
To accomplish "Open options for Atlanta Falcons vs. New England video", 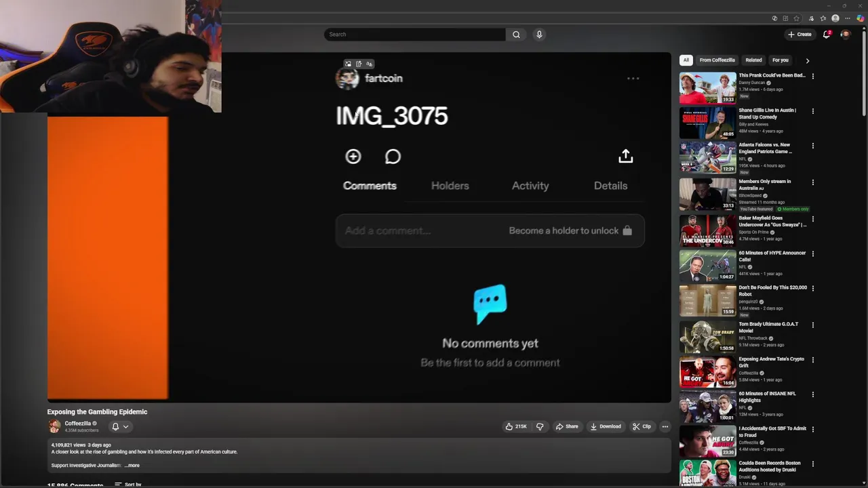I will click(812, 146).
